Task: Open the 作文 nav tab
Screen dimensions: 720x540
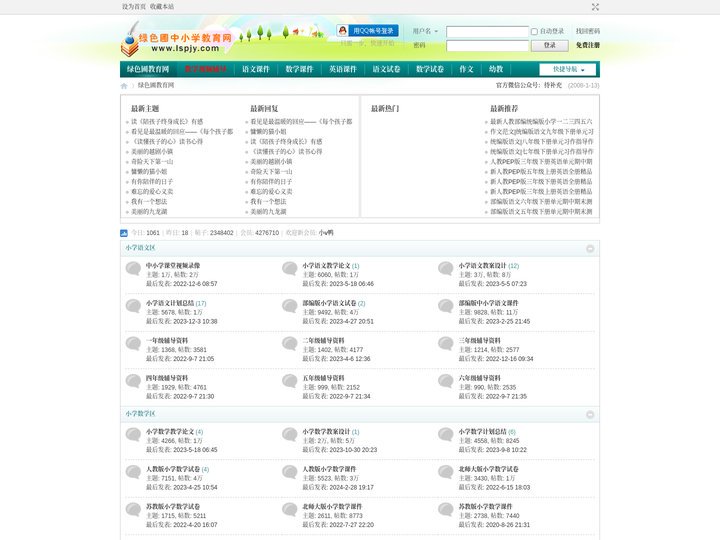Action: [x=467, y=69]
